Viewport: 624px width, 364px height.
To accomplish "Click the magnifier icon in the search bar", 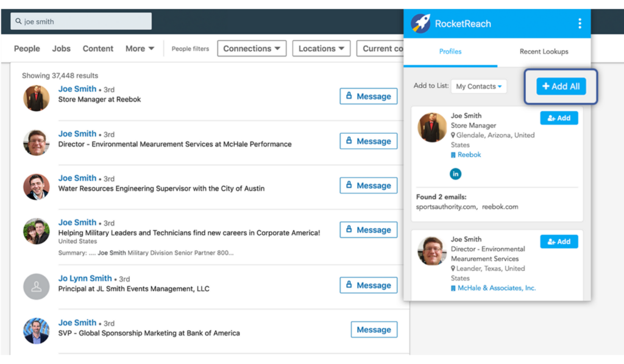I will tap(19, 20).
